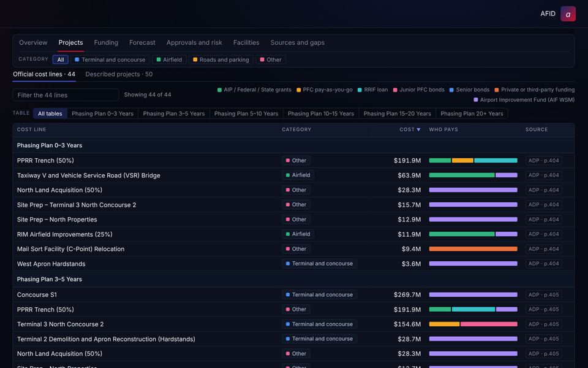Show Phasing Plan 3–5 Years table
Screen dimensions: 588x368
click(x=173, y=113)
